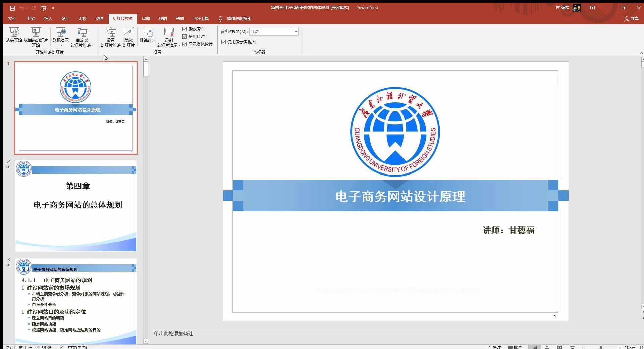Click the user account avatar picture
644x349 pixels.
tap(577, 8)
